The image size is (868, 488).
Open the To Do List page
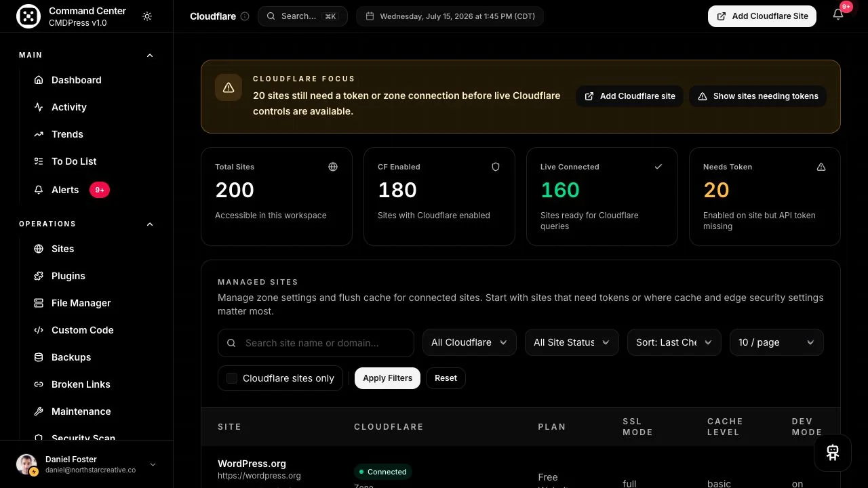point(74,161)
